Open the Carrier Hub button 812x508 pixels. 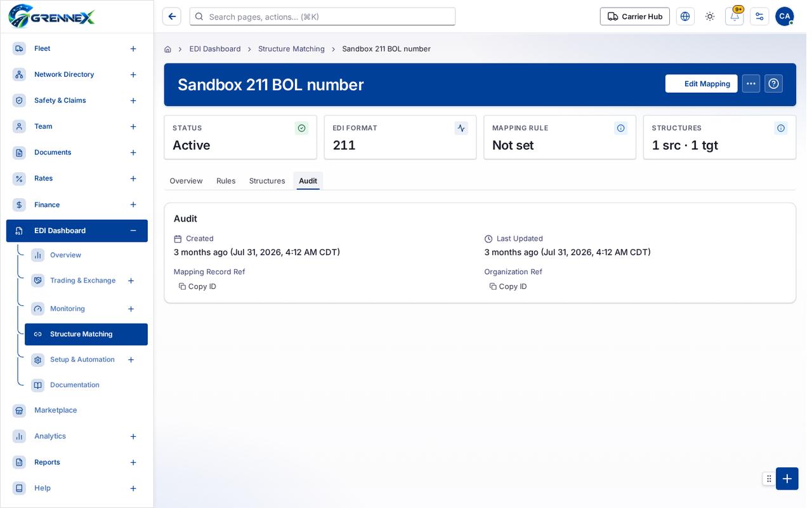(x=635, y=17)
